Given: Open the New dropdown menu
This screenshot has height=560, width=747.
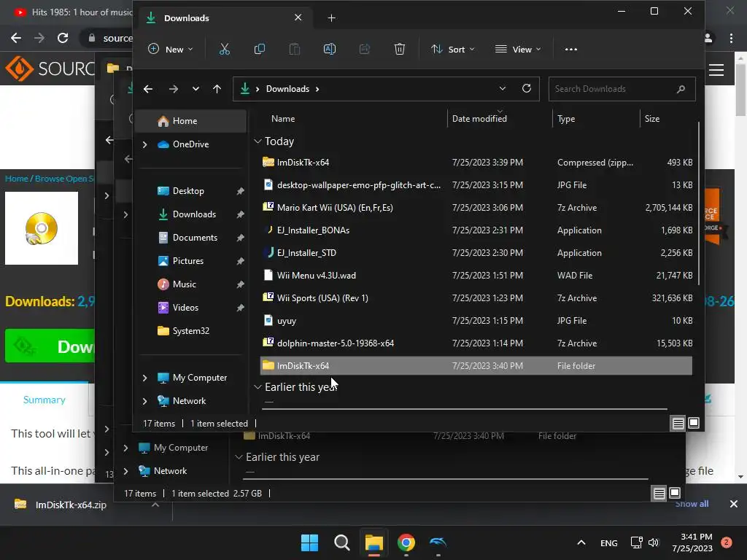Looking at the screenshot, I should tap(171, 49).
